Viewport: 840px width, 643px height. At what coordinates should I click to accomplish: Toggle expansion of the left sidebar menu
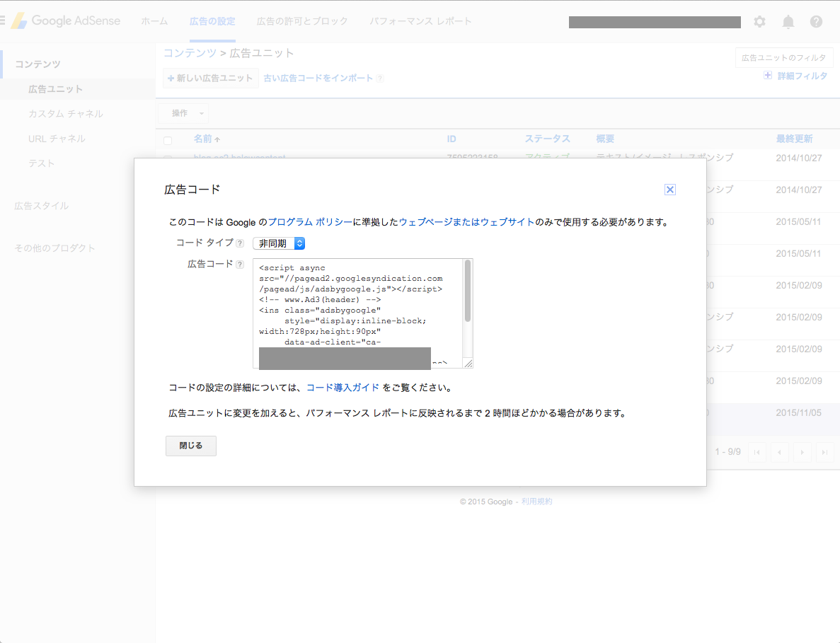4,19
